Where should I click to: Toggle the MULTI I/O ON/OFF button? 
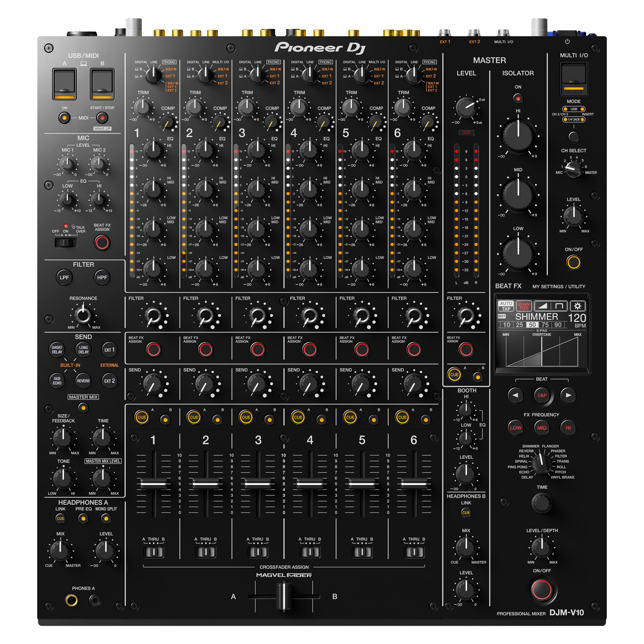tap(574, 263)
